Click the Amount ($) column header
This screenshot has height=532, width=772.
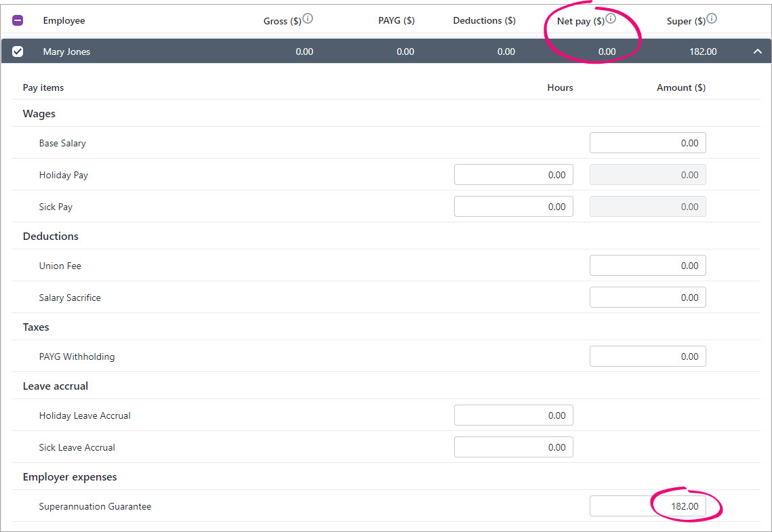tap(681, 87)
